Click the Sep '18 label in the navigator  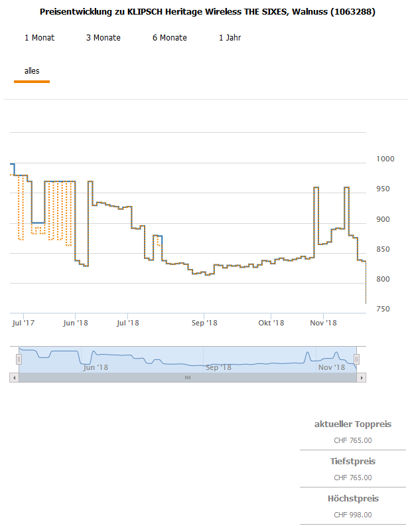pyautogui.click(x=218, y=367)
